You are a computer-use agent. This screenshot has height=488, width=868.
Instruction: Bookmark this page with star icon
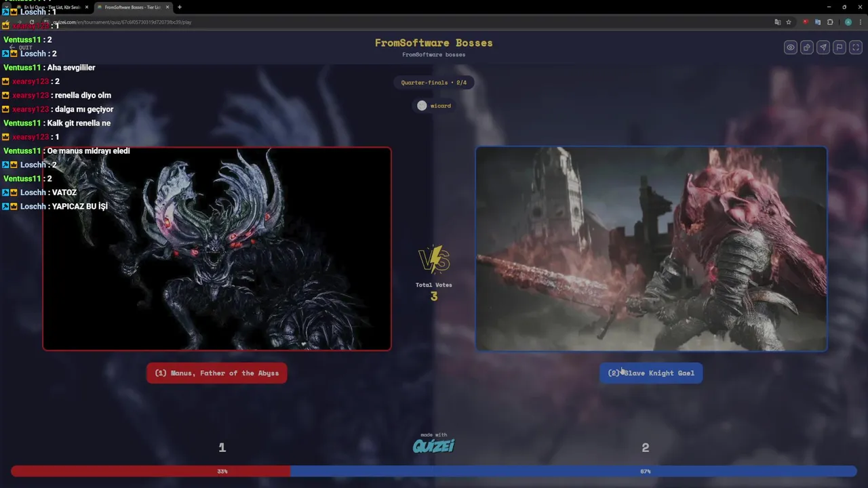click(789, 22)
